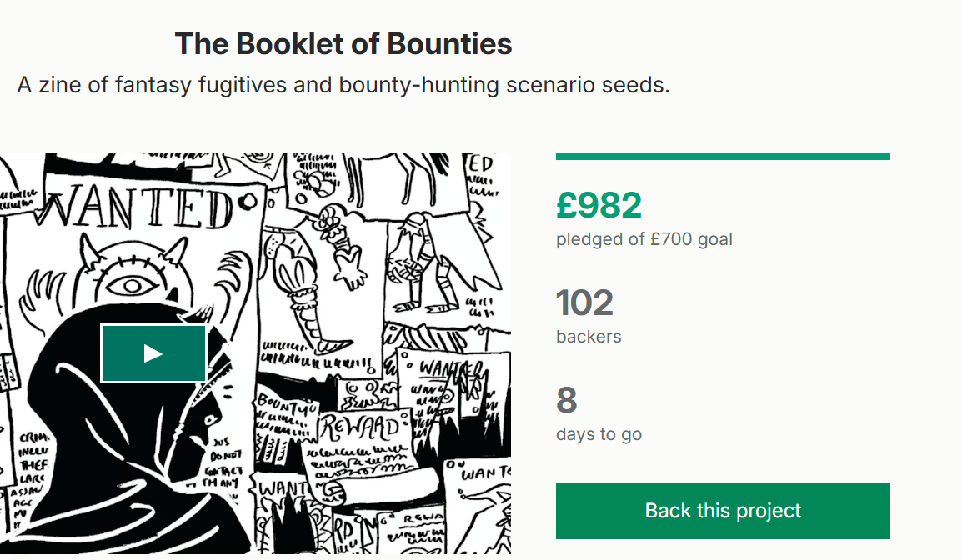Click the large WANTED poster heading
This screenshot has width=962, height=560.
pyautogui.click(x=138, y=208)
